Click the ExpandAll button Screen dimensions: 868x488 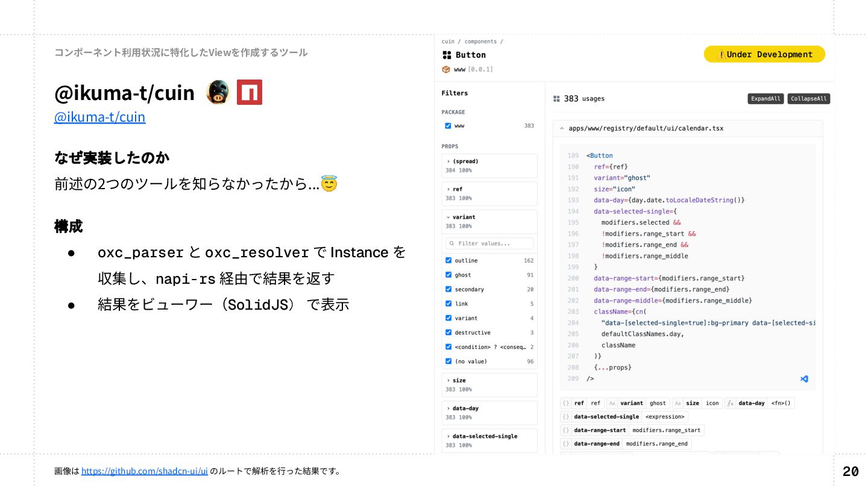click(x=766, y=99)
